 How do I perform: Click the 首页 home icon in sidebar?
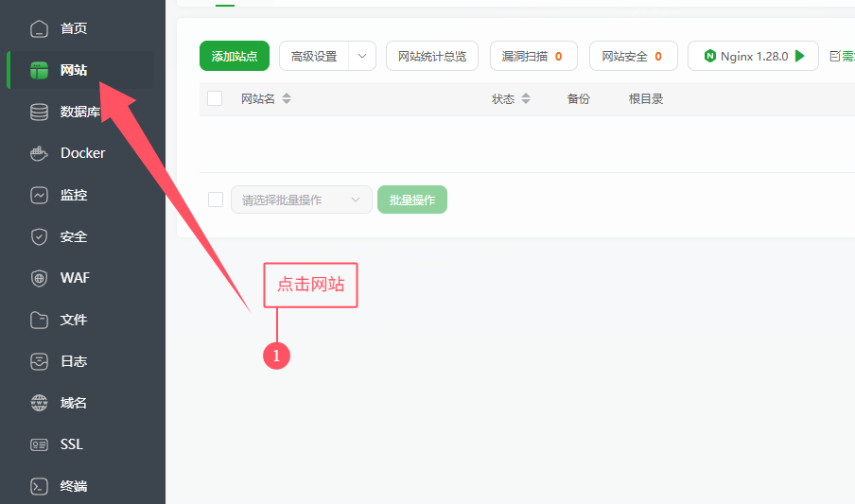(39, 28)
